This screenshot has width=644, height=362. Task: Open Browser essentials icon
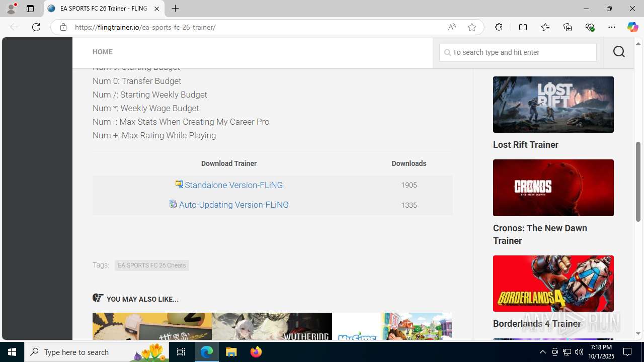click(590, 27)
